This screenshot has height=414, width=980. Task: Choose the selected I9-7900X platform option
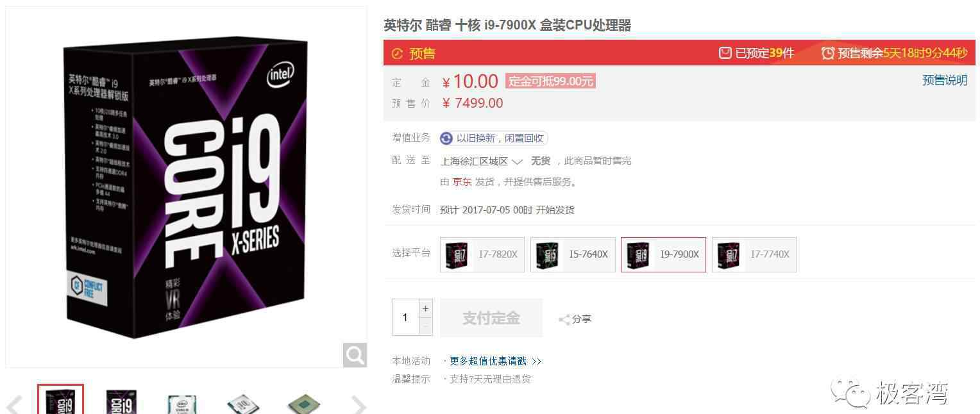click(x=663, y=254)
